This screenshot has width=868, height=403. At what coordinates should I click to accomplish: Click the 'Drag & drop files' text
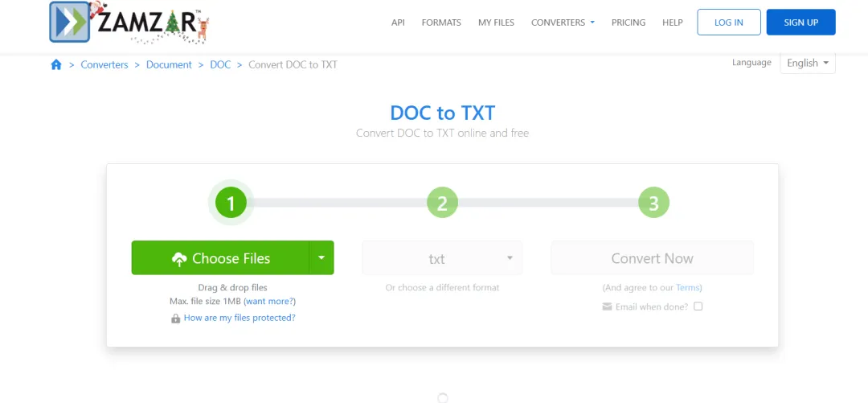tap(232, 288)
